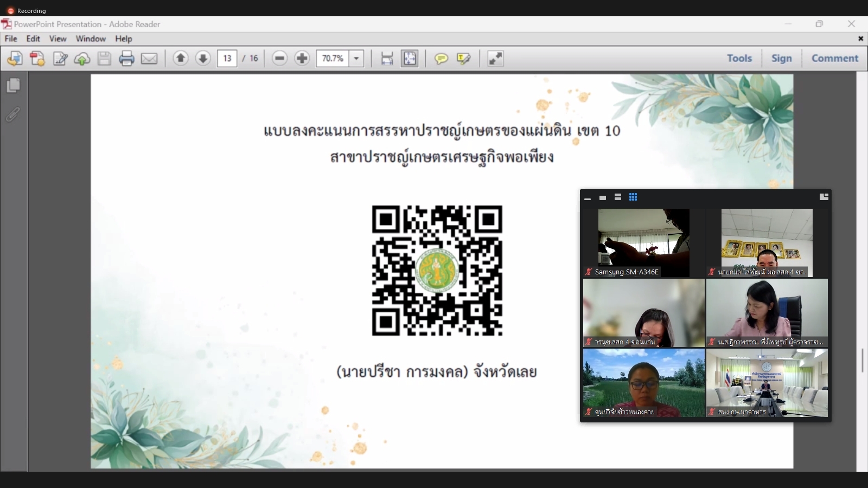Click the exit minimized video window icon

pos(824,197)
